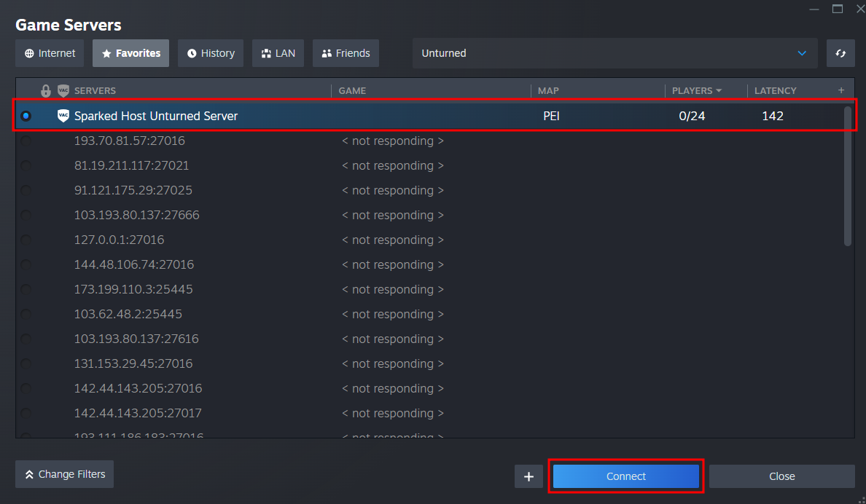The width and height of the screenshot is (866, 504).
Task: Select radio button for 173.199.110.3:25445
Action: click(x=26, y=289)
